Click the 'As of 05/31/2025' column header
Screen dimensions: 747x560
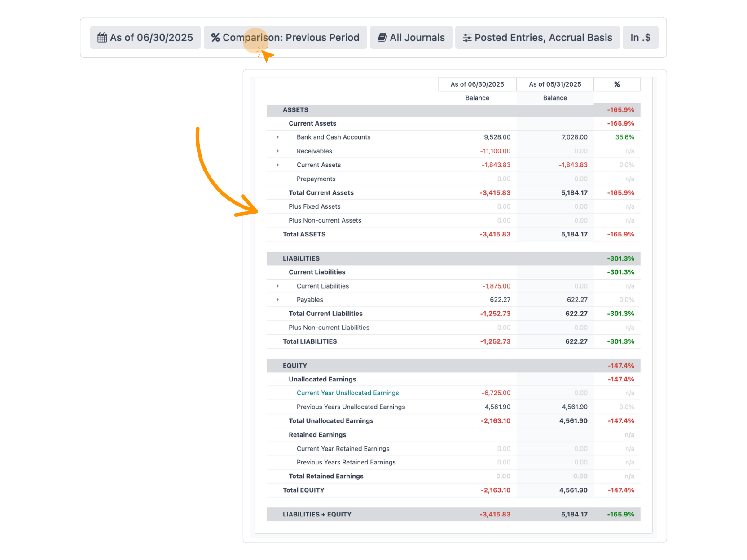click(555, 84)
